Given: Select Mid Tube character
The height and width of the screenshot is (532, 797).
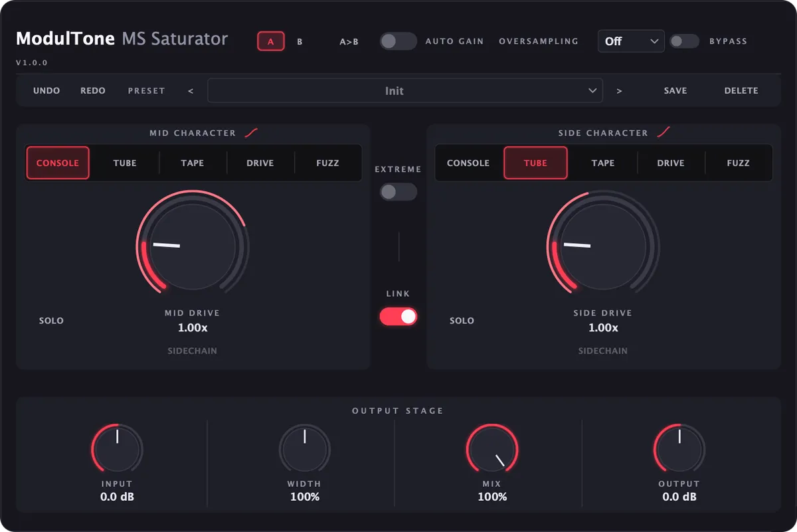Looking at the screenshot, I should 125,163.
